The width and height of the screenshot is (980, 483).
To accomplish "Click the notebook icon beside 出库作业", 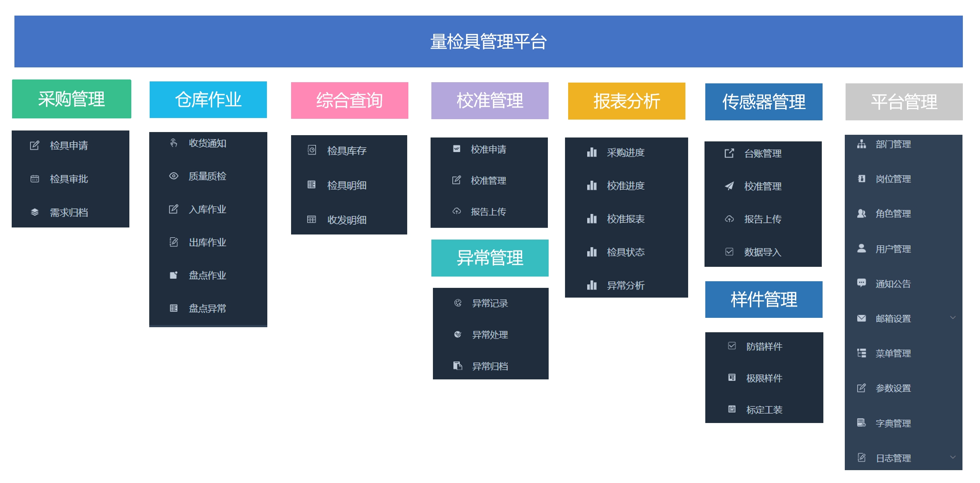I will [x=174, y=242].
